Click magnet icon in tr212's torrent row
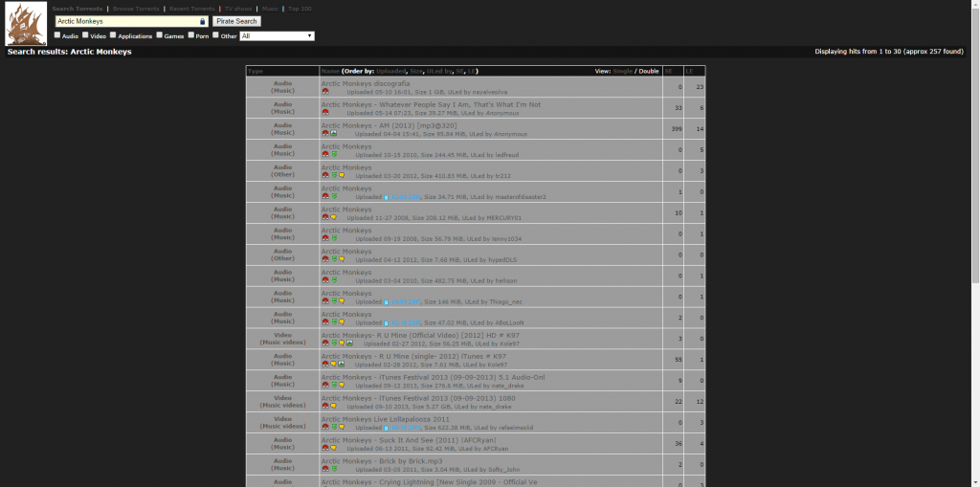 [x=325, y=175]
